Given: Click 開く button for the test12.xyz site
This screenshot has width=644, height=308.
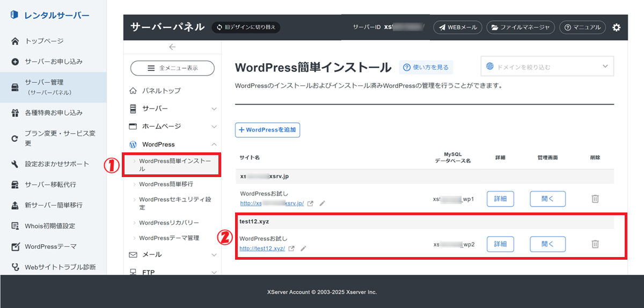Looking at the screenshot, I should pos(547,244).
